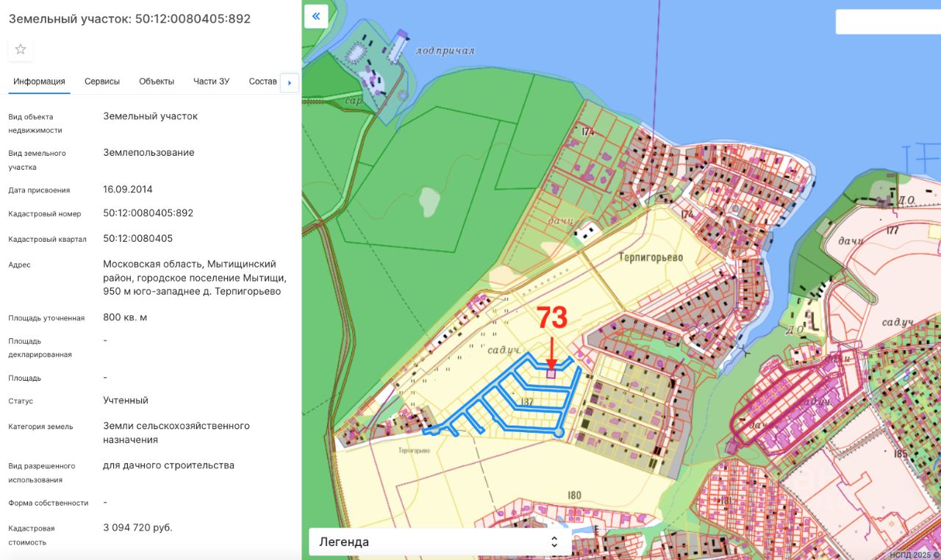Select the date value 16.09.2014

click(128, 190)
